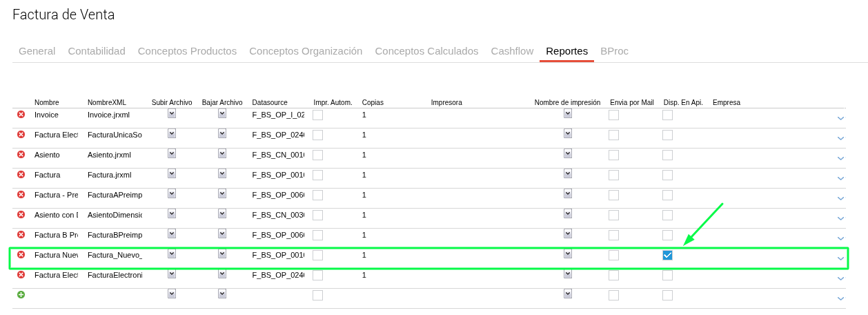The width and height of the screenshot is (868, 315).
Task: Open Subir Archivo menu in the empty new row
Action: [172, 294]
